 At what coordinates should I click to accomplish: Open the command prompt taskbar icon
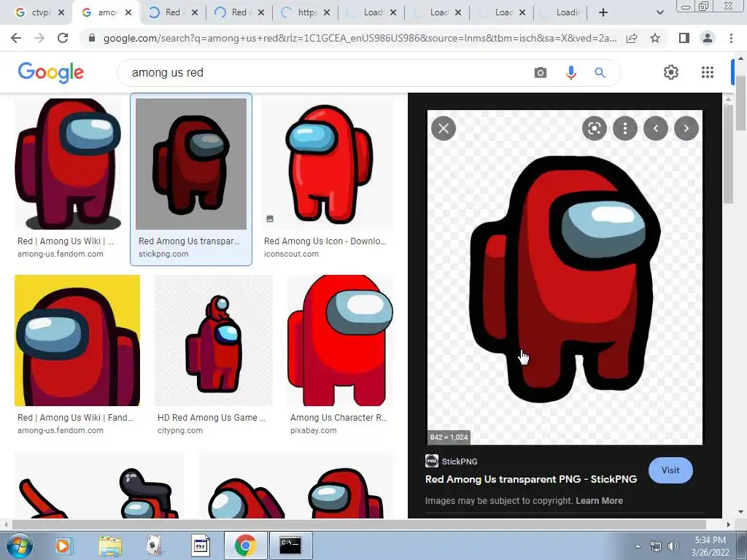point(290,545)
